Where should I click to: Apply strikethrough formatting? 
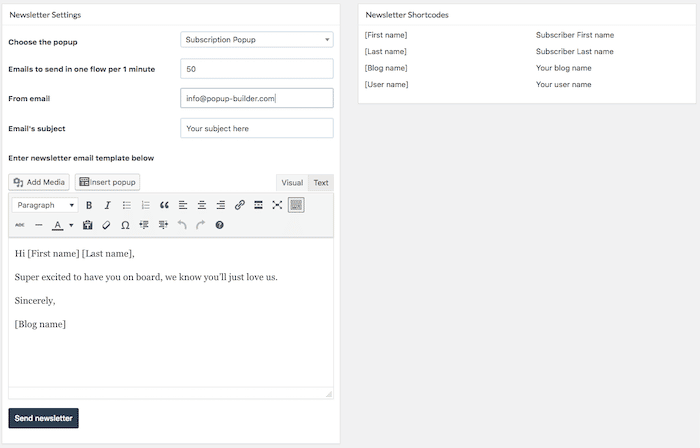click(20, 225)
